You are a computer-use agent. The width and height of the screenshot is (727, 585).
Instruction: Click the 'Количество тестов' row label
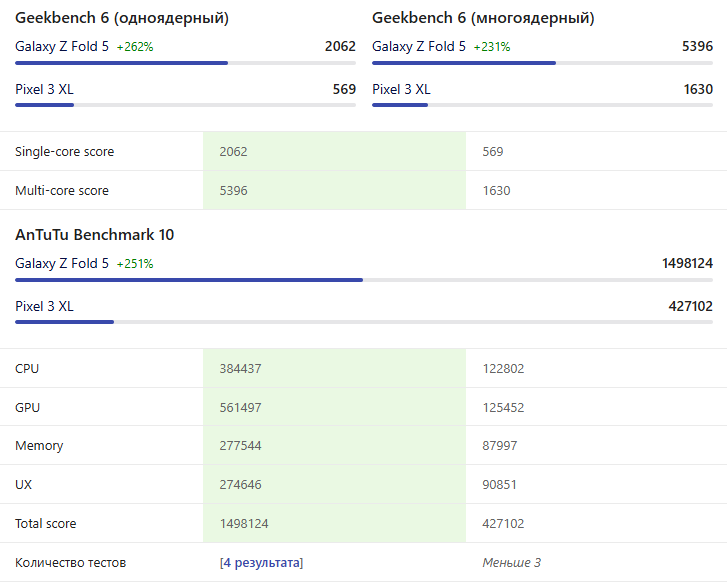[x=71, y=563]
